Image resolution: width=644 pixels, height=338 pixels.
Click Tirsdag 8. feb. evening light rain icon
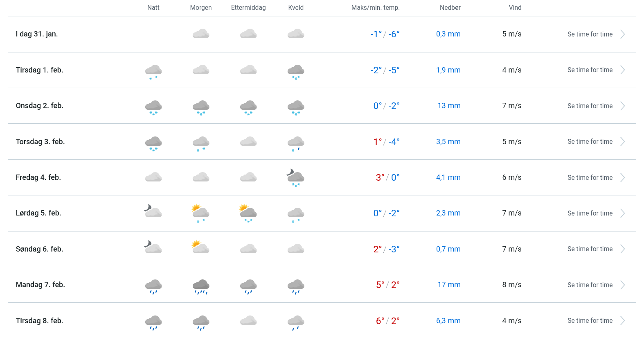pyautogui.click(x=296, y=322)
